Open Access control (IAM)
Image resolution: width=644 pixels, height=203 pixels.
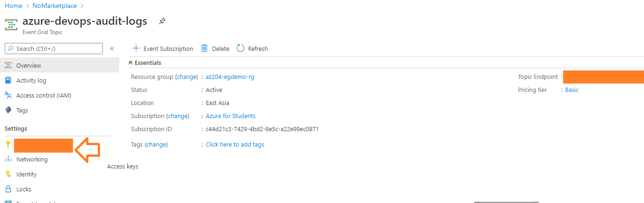(x=43, y=95)
